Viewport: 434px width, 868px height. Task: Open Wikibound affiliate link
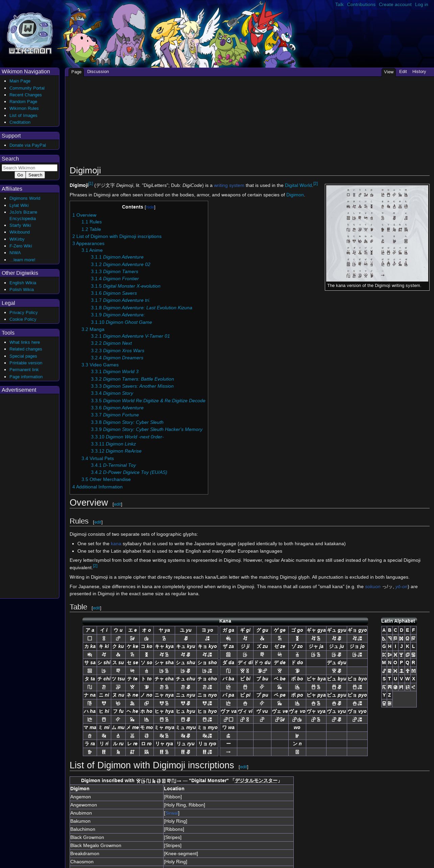click(20, 232)
